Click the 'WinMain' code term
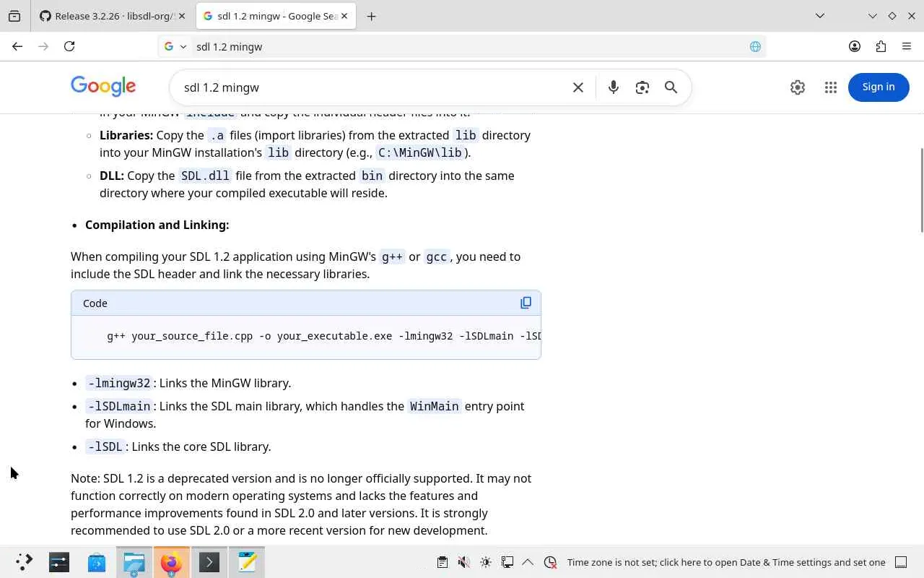This screenshot has width=924, height=578. 435,406
